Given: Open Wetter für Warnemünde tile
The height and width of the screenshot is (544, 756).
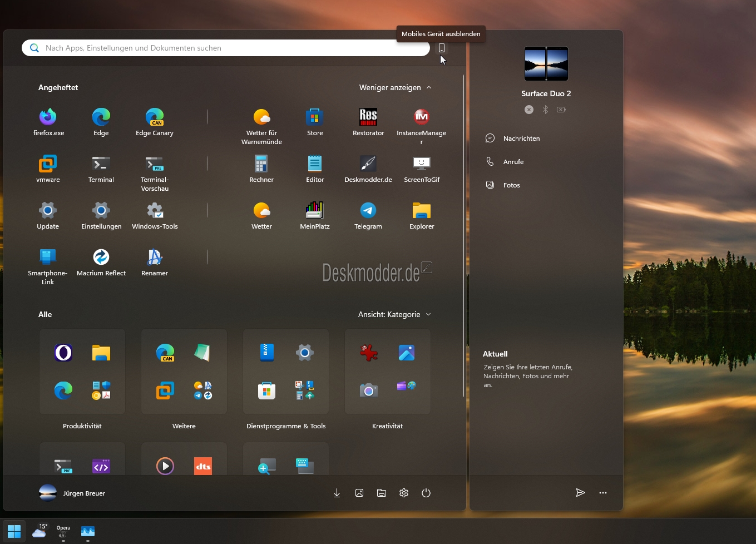Looking at the screenshot, I should point(261,127).
